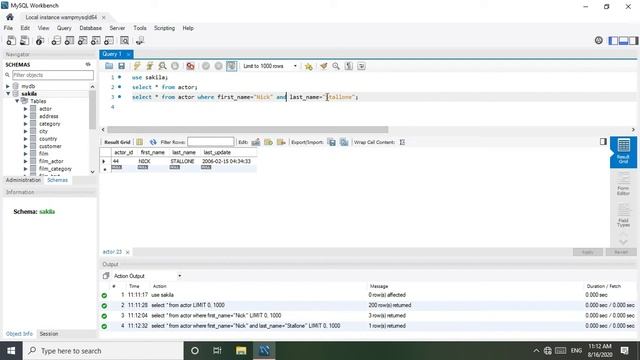Image resolution: width=640 pixels, height=360 pixels.
Task: Run explain plan for the current statement
Action: point(162,66)
